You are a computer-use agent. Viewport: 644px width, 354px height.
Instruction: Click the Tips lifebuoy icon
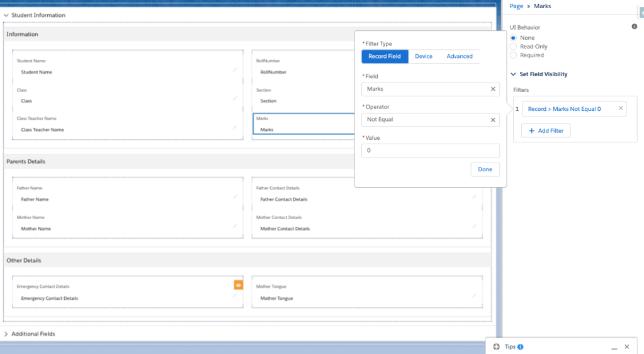[x=496, y=347]
